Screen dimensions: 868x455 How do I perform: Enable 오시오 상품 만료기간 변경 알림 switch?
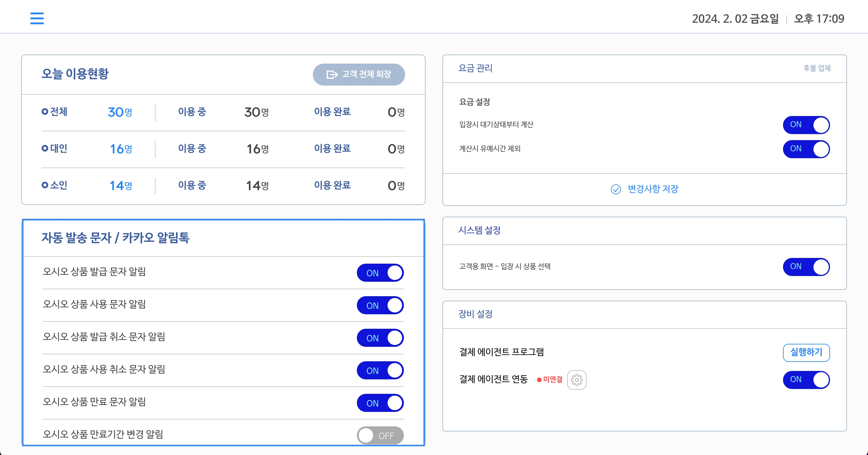(380, 435)
